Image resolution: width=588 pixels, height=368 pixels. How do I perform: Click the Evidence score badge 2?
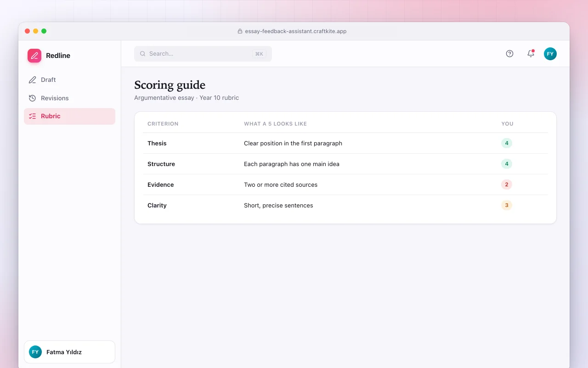507,184
